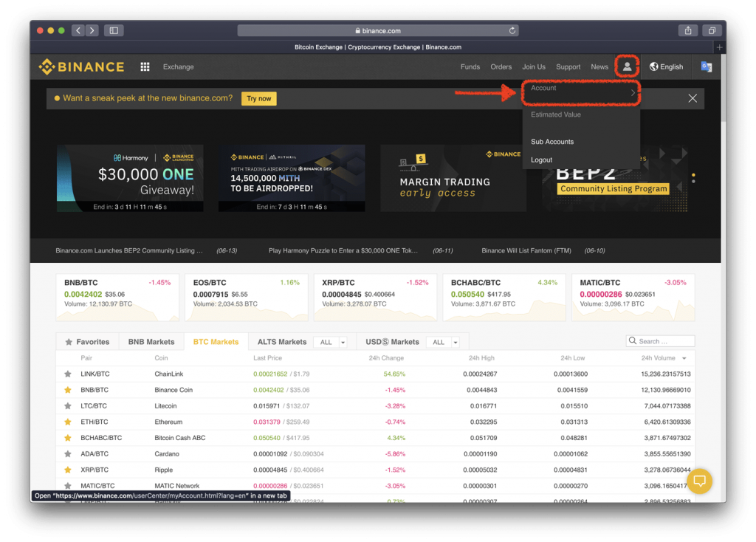The height and width of the screenshot is (542, 756).
Task: Add a new Safari tab
Action: [719, 47]
